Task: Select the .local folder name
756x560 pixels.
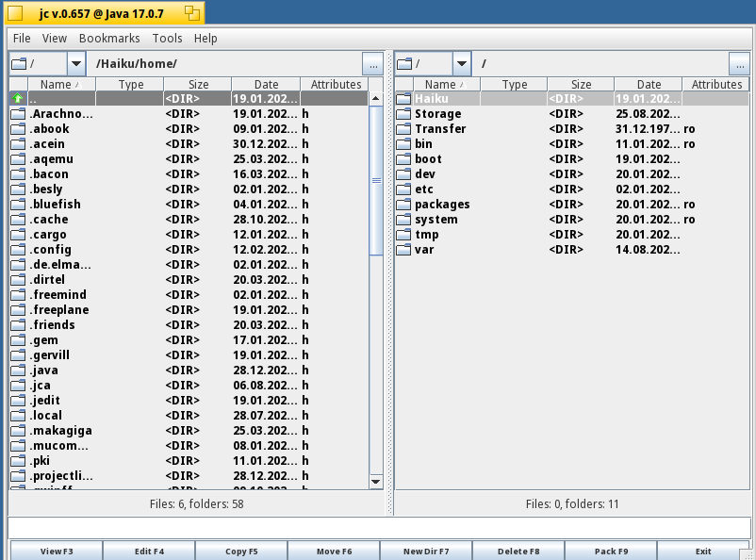Action: click(x=46, y=416)
